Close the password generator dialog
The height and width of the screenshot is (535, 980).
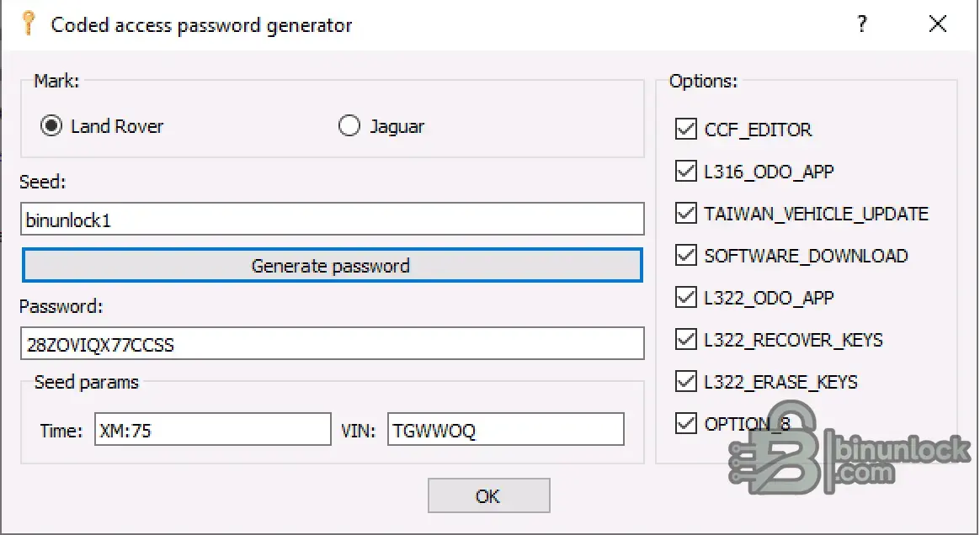click(938, 24)
